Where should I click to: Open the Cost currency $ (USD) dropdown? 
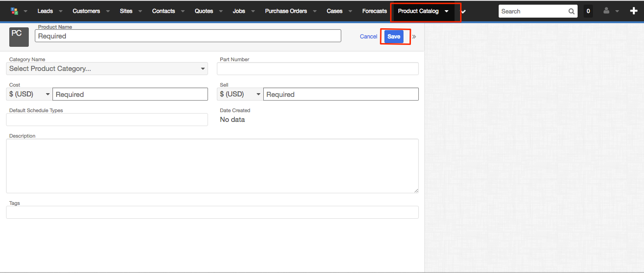pos(30,94)
